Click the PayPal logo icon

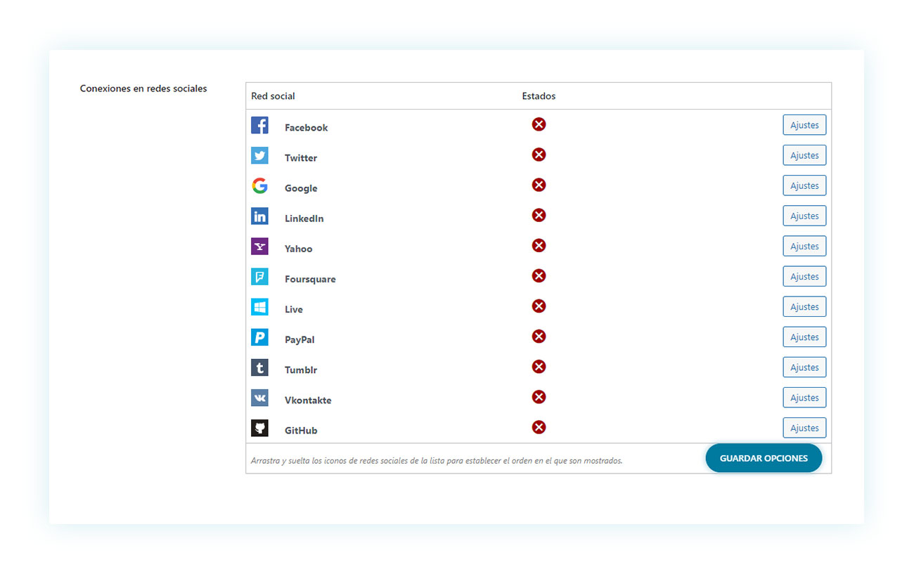pyautogui.click(x=259, y=337)
